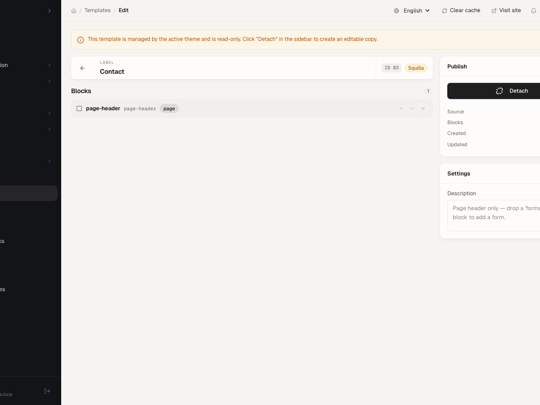This screenshot has height=405, width=540.
Task: Move page-header block up
Action: click(401, 108)
